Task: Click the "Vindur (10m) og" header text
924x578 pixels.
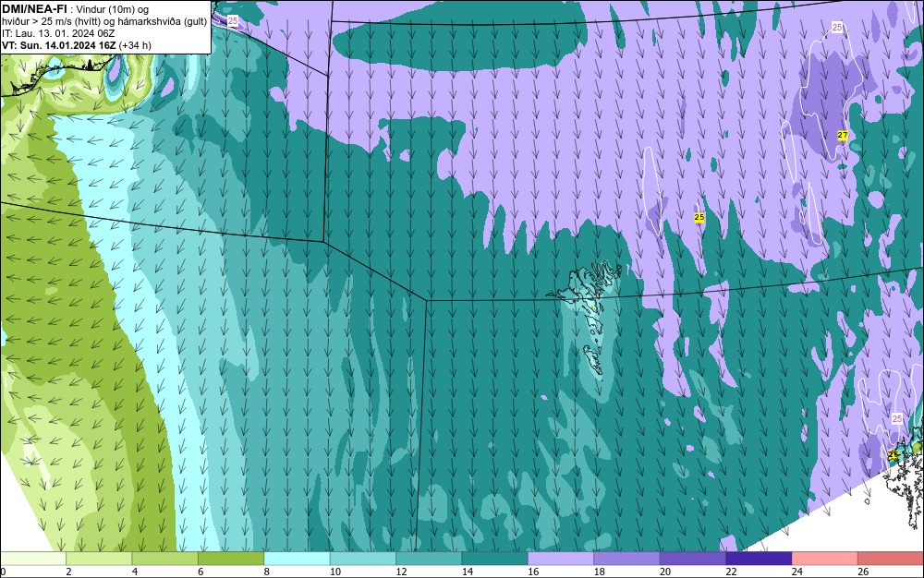Action: (113, 9)
